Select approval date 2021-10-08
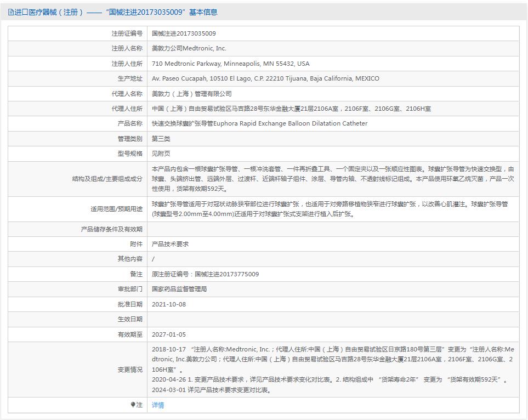 pos(169,304)
